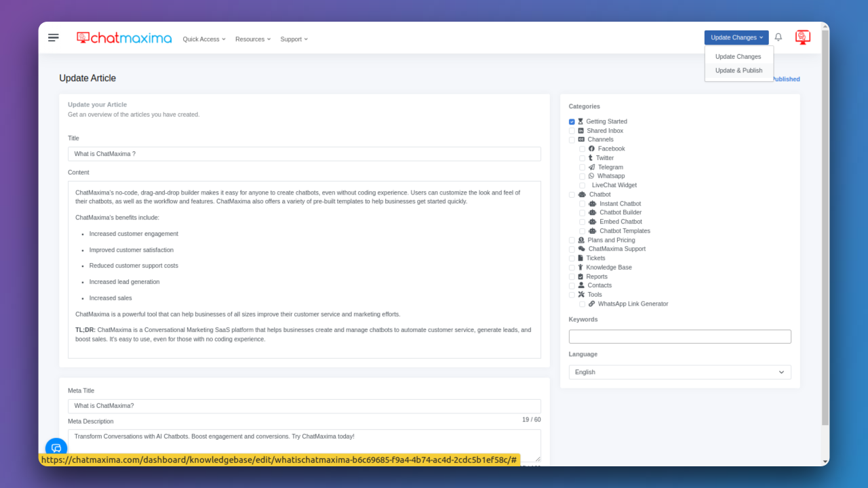This screenshot has width=868, height=488.
Task: Toggle the Update Changes dropdown button
Action: [x=736, y=37]
